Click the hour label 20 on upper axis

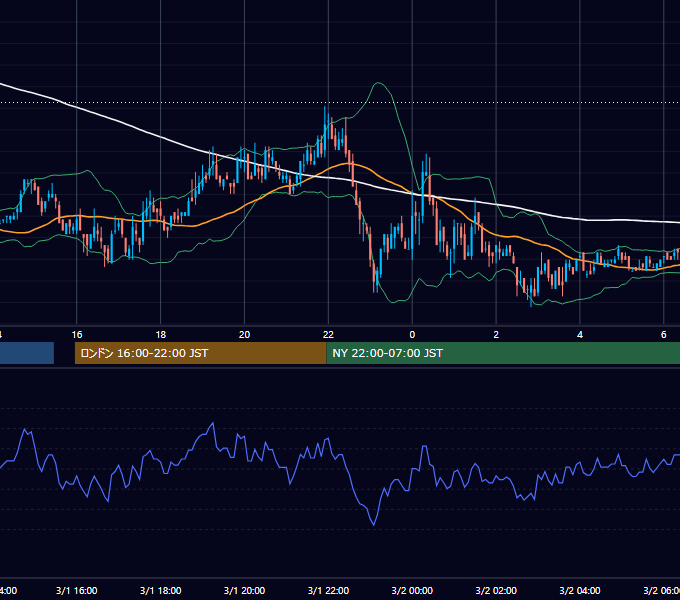point(245,335)
